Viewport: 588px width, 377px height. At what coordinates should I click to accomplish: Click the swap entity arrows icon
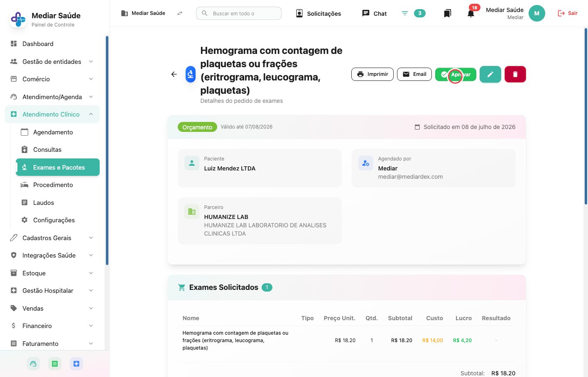[x=180, y=13]
